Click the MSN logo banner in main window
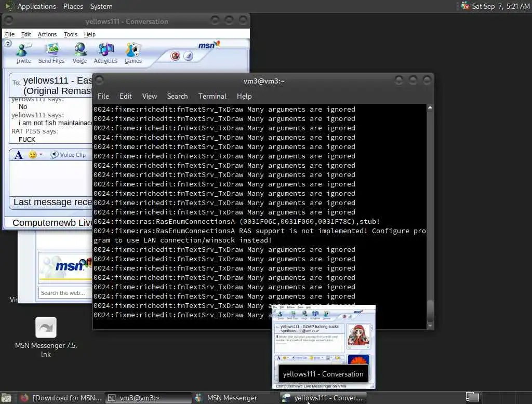Image resolution: width=532 pixels, height=404 pixels. 65,266
